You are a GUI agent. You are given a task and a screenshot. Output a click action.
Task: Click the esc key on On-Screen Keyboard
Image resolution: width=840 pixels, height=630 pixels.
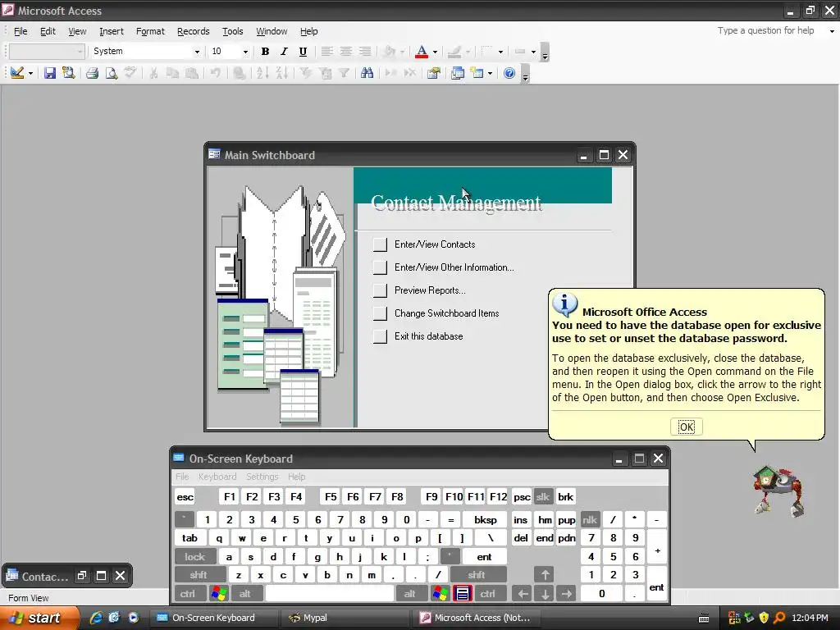pyautogui.click(x=185, y=496)
